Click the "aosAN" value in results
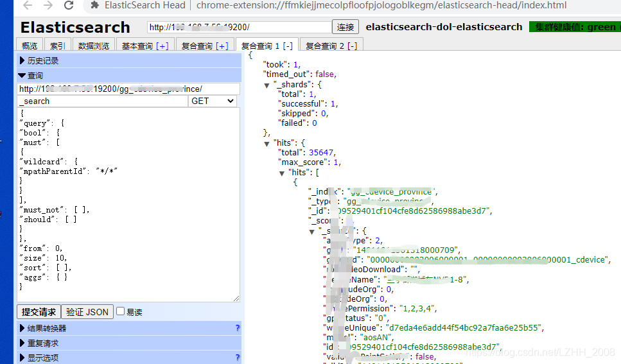This screenshot has width=621, height=364. click(x=376, y=338)
